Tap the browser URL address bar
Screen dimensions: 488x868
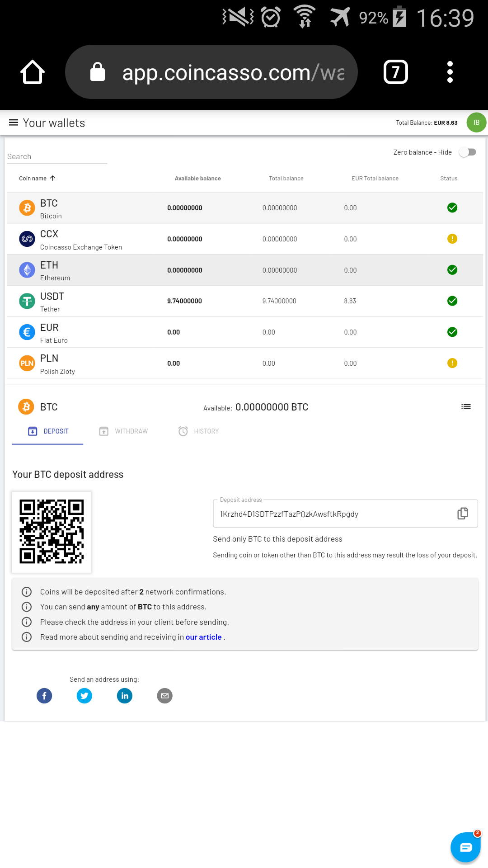pyautogui.click(x=211, y=72)
